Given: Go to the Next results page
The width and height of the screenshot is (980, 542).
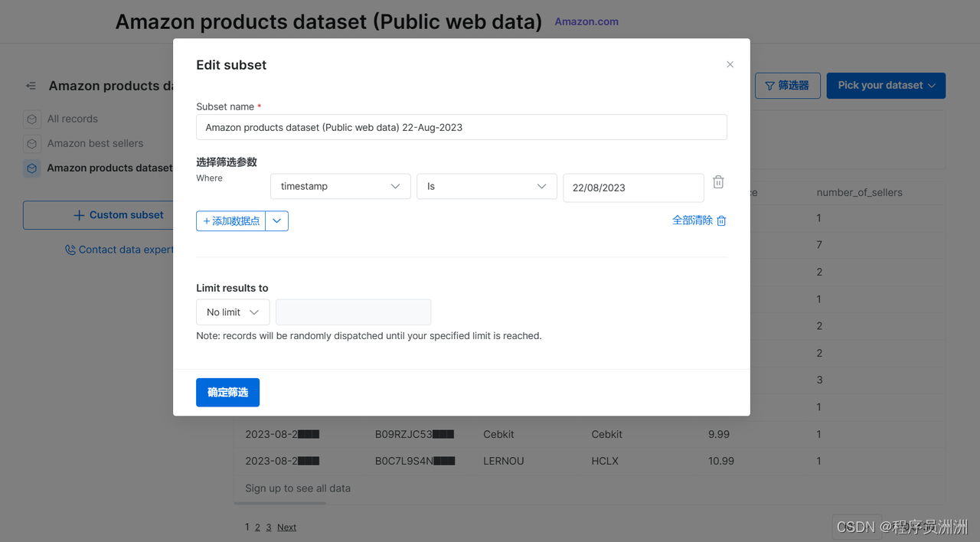Looking at the screenshot, I should pyautogui.click(x=286, y=527).
